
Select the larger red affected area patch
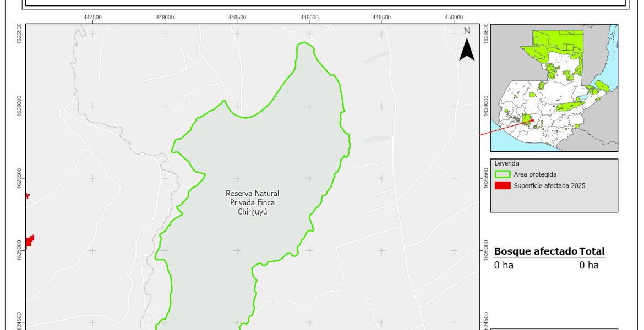point(29,241)
